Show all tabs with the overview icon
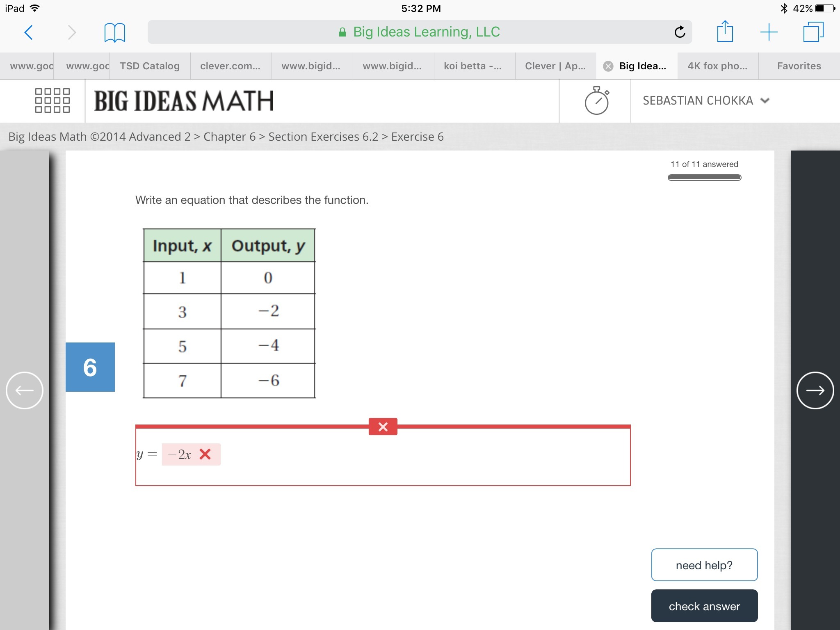 click(813, 32)
